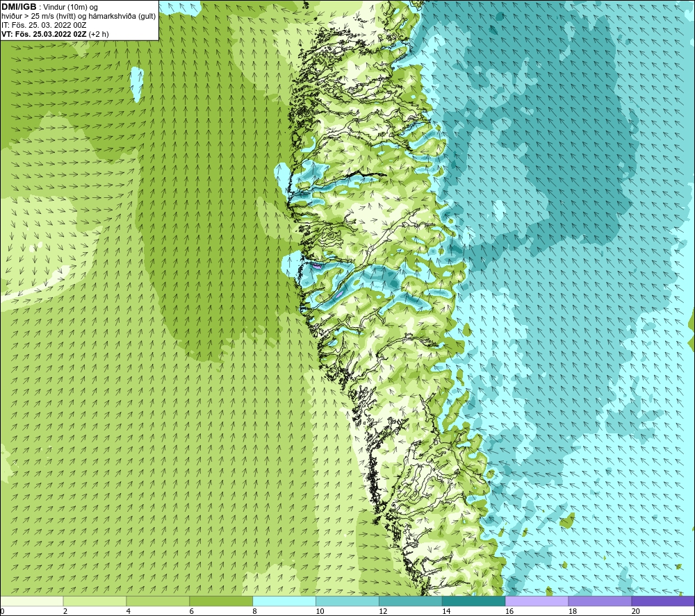Image resolution: width=695 pixels, height=616 pixels.
Task: Click the scale label '0'
Action: [2, 611]
